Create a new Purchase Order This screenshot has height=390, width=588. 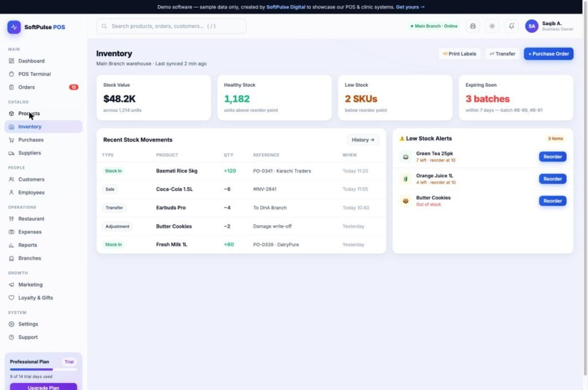coord(548,54)
